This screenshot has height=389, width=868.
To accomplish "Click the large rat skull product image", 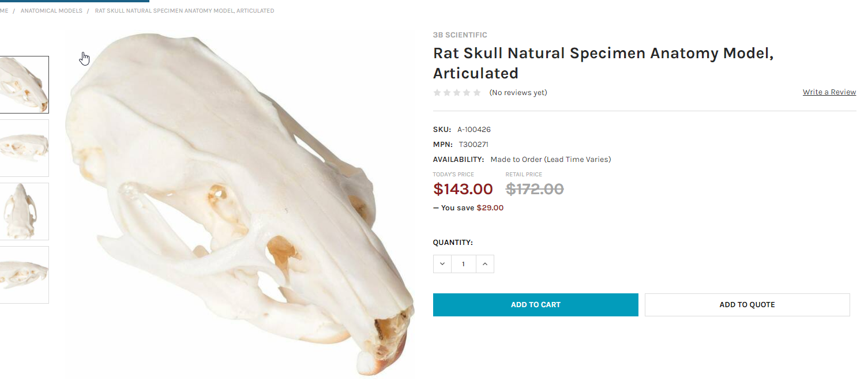I will [239, 205].
